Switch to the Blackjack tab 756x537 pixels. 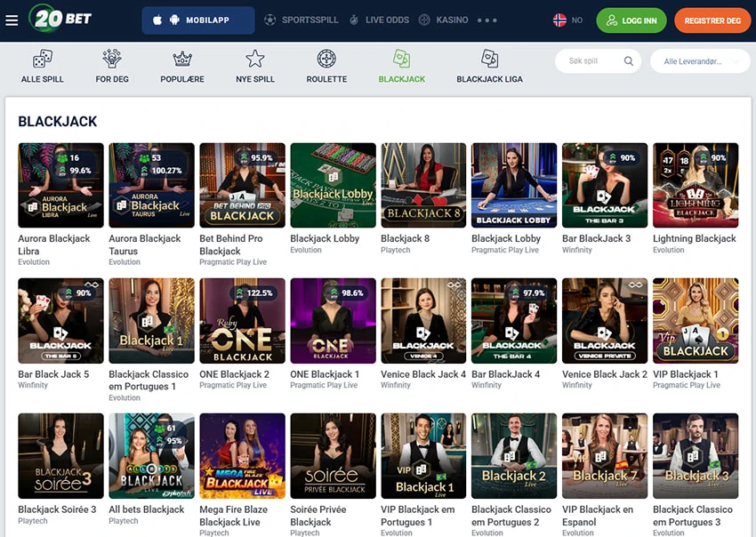(x=401, y=62)
